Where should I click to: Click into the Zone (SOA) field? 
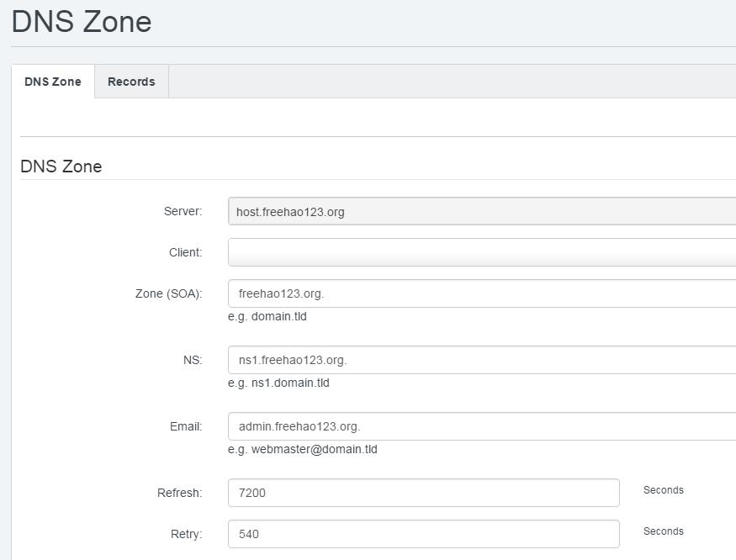(481, 293)
